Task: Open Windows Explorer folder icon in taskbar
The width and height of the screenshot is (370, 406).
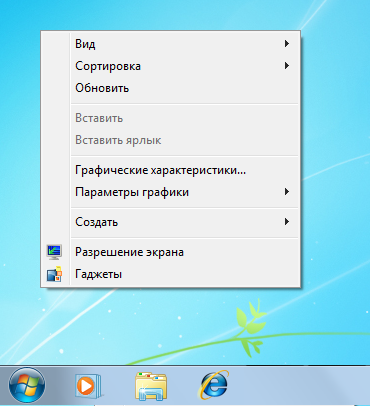Action: click(x=151, y=386)
